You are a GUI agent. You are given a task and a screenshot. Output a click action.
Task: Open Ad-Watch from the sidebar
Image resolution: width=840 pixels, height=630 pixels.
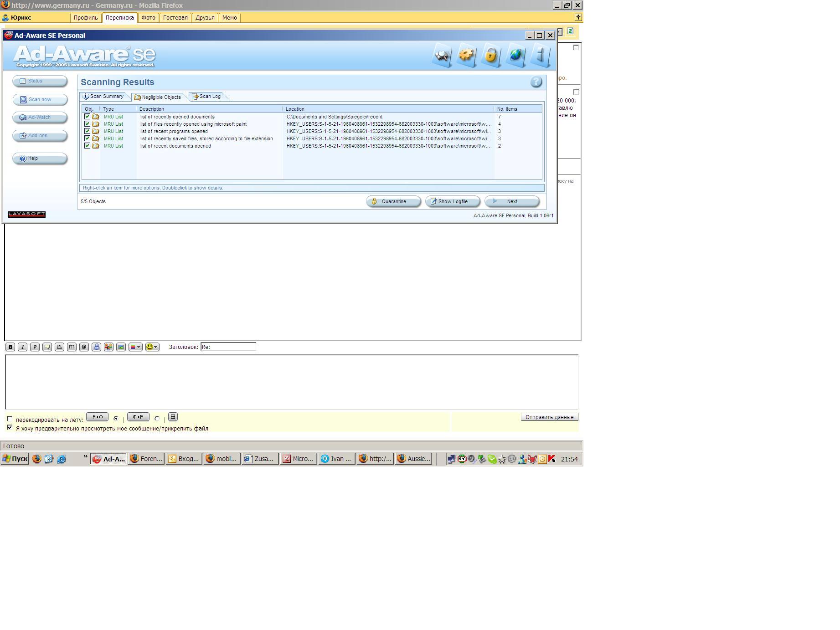(x=40, y=118)
